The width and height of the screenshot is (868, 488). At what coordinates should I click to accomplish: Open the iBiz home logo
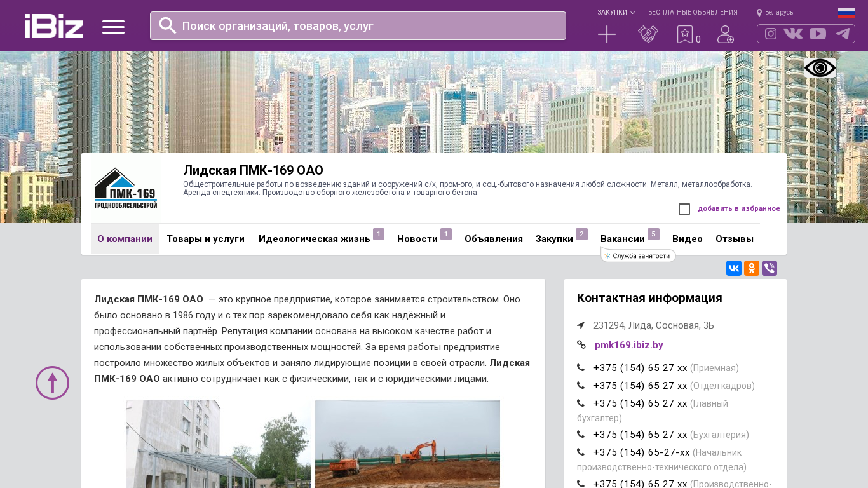click(54, 26)
